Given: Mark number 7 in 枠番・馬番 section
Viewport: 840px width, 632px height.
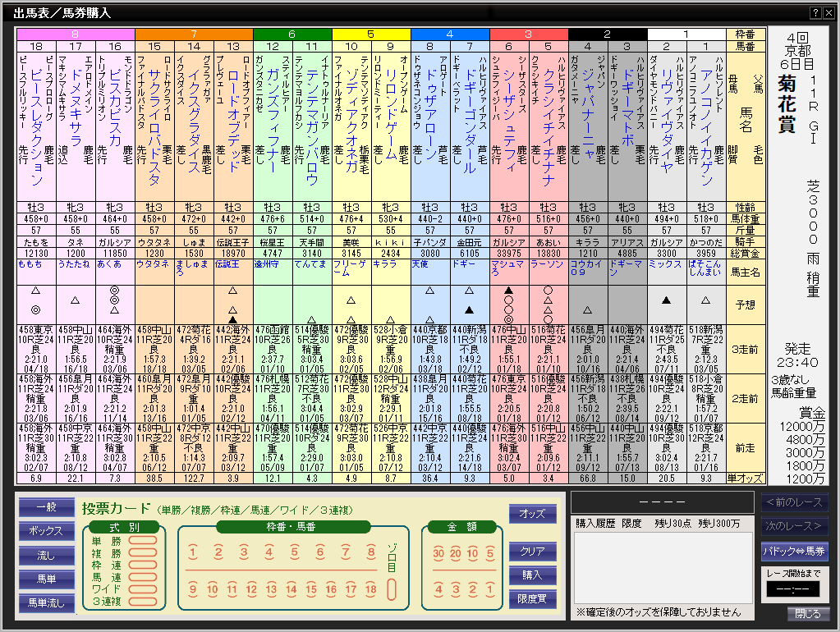Looking at the screenshot, I should click(x=346, y=552).
